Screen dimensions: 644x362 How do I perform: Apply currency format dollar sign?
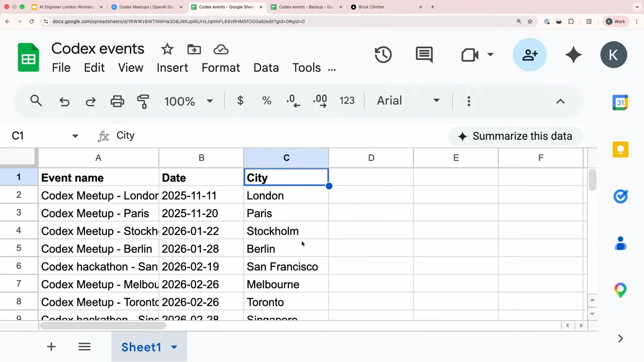240,101
